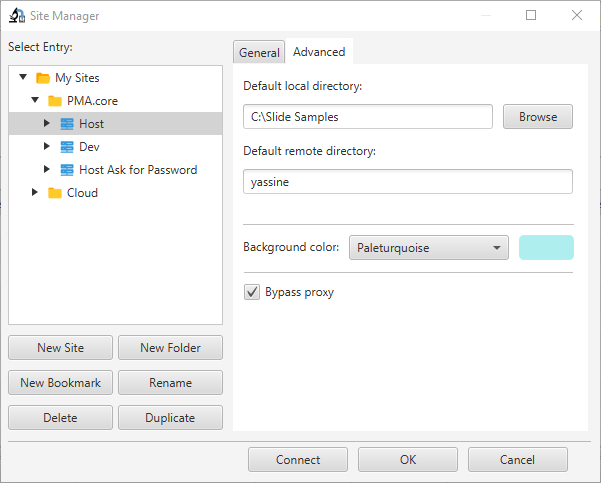Click the Dev server icon

click(x=67, y=147)
